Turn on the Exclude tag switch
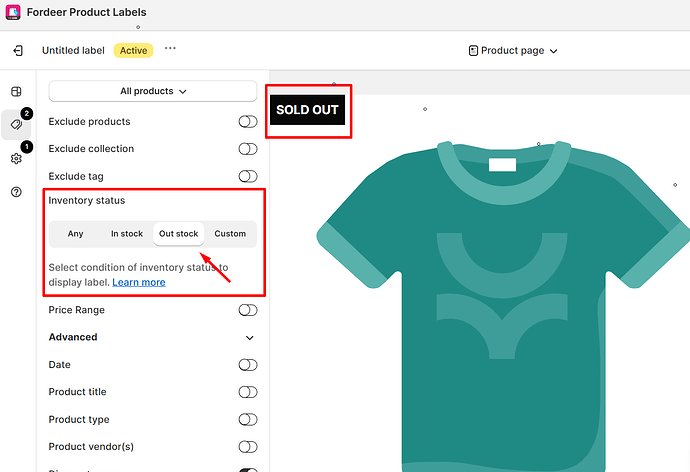The height and width of the screenshot is (472, 690). [247, 176]
